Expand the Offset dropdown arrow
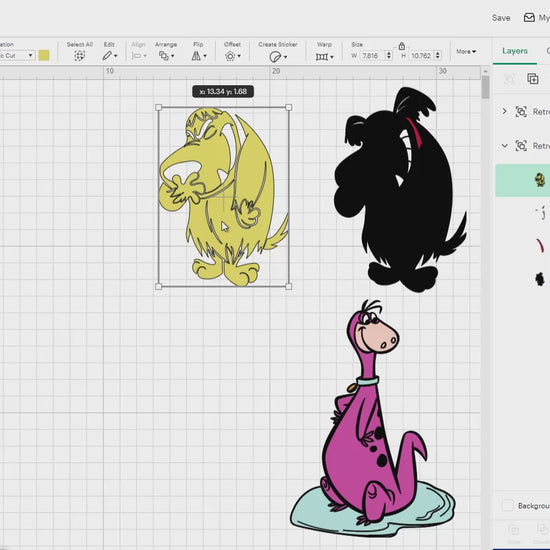Screen dimensions: 550x550 (x=239, y=56)
